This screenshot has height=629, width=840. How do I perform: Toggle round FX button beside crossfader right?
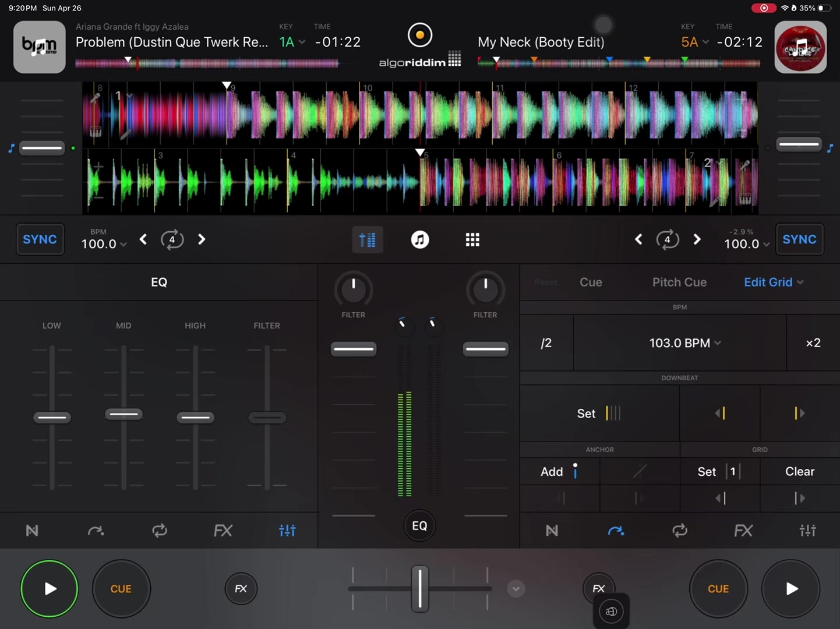coord(598,588)
